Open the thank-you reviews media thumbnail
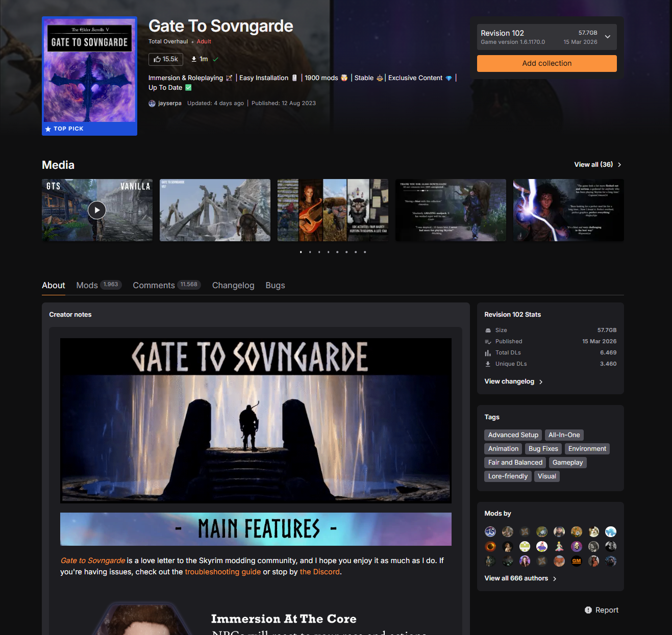This screenshot has width=672, height=635. 451,210
